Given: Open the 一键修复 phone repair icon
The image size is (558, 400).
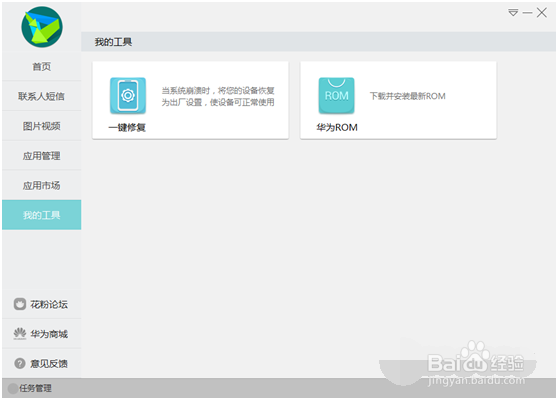Looking at the screenshot, I should pos(128,95).
